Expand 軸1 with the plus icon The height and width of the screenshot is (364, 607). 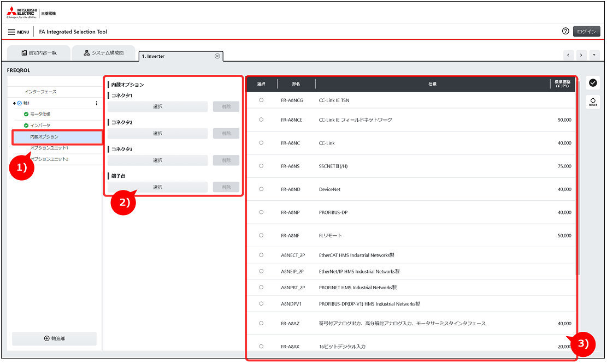[14, 103]
